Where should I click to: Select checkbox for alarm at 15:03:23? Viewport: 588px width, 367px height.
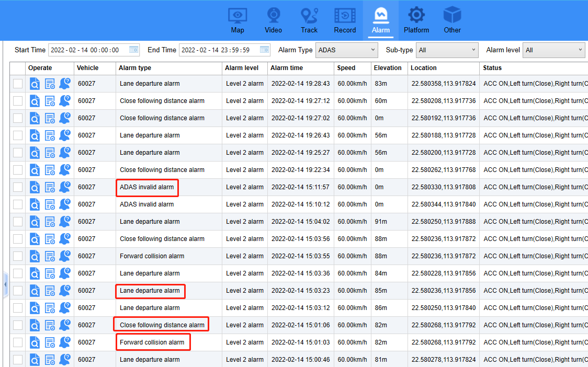18,291
